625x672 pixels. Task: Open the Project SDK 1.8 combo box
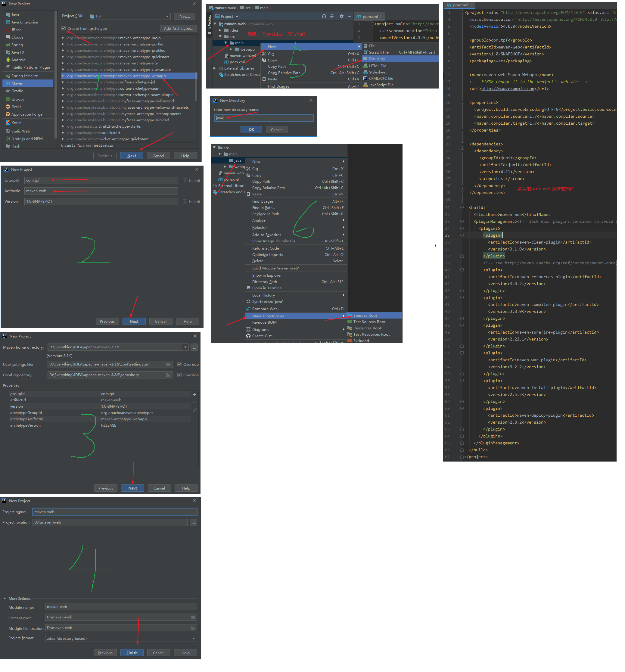point(129,16)
